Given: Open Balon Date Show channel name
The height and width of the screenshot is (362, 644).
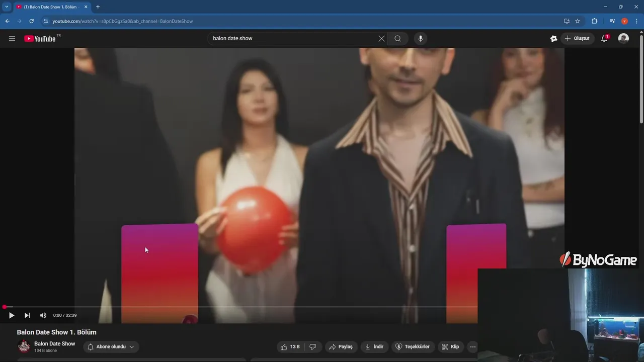Looking at the screenshot, I should pos(54,344).
